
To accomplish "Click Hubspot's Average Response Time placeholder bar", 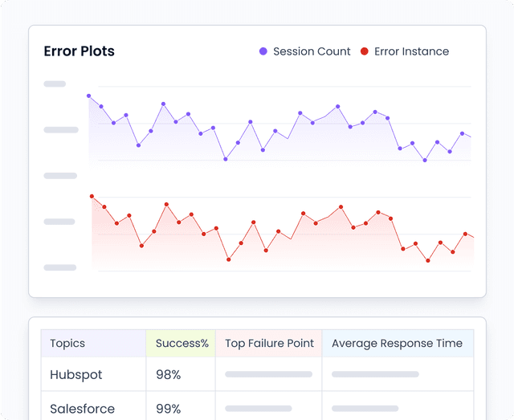I will 375,374.
